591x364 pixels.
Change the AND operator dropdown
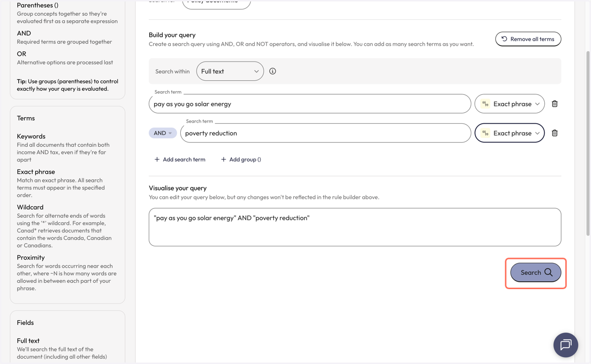(163, 133)
